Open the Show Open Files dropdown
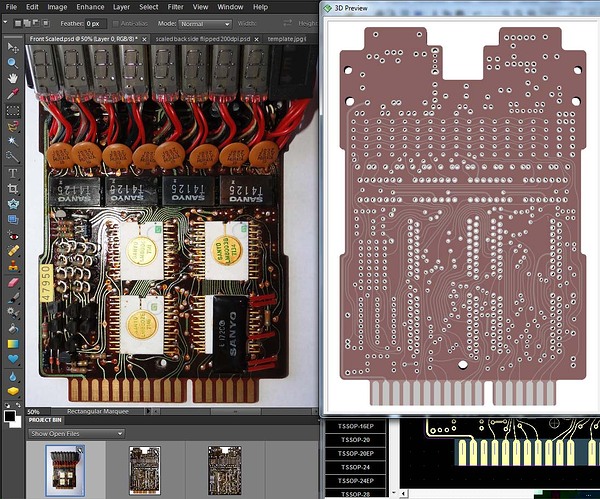The height and width of the screenshot is (499, 600). click(x=77, y=434)
